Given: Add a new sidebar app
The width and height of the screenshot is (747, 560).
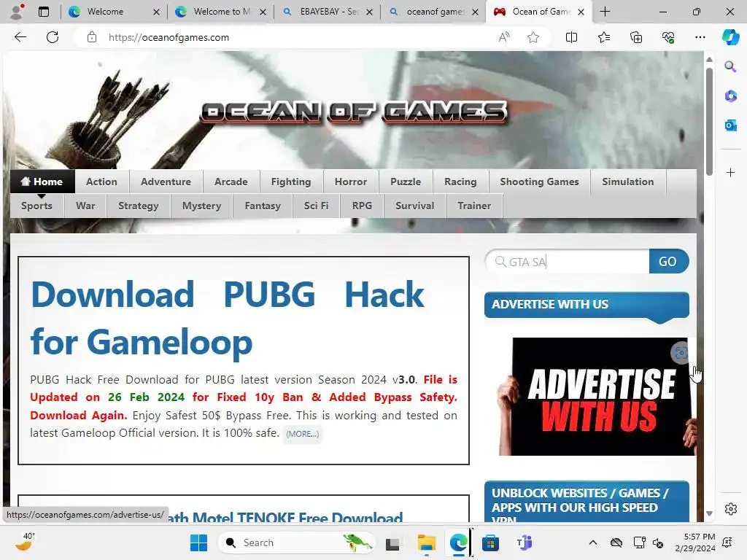Looking at the screenshot, I should point(730,172).
